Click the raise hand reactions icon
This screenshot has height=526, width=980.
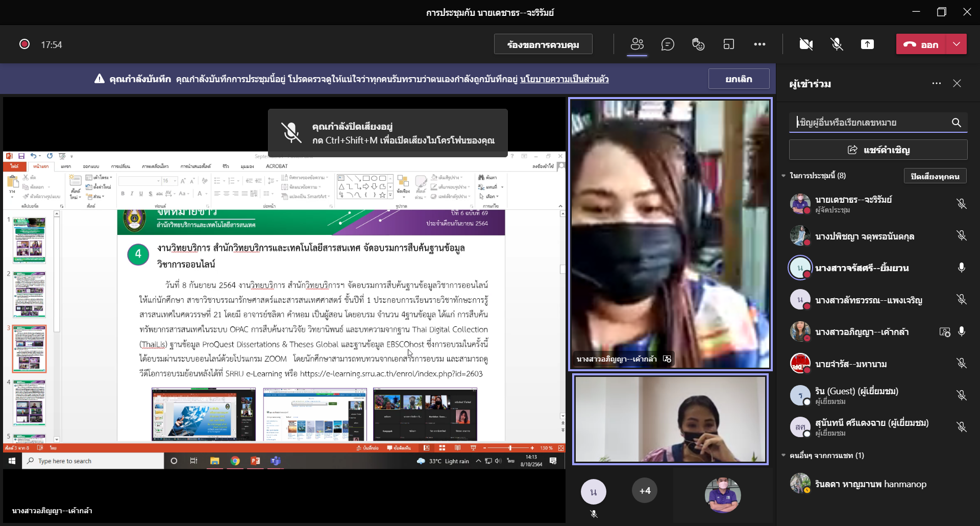tap(698, 44)
